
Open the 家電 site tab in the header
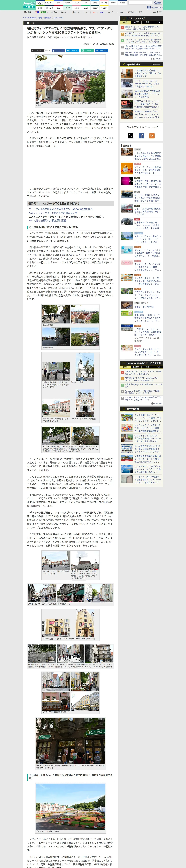click(x=95, y=3)
